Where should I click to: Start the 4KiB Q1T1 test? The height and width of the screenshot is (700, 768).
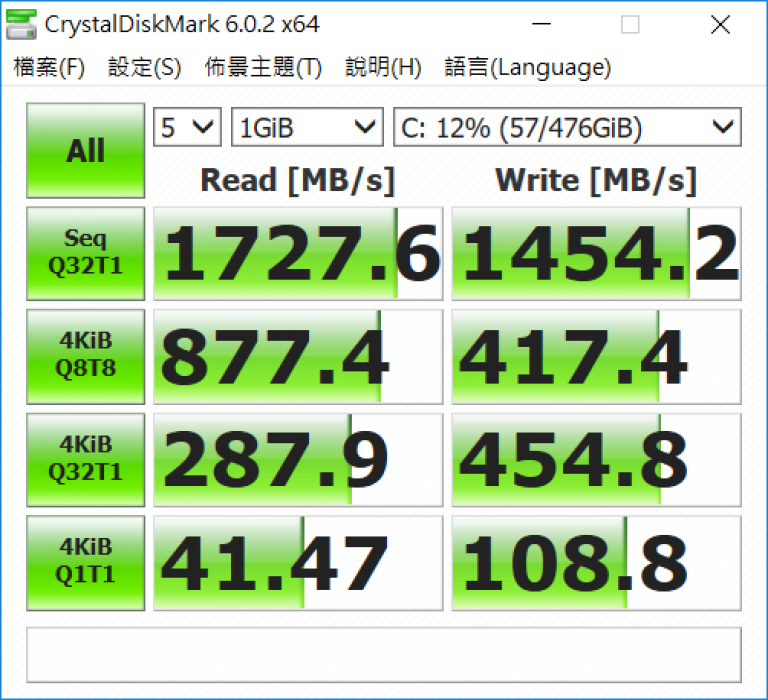click(86, 563)
